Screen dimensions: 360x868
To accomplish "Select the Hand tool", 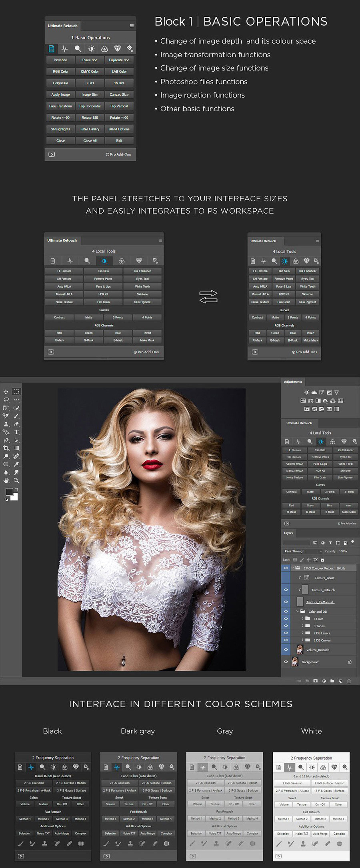I will 6,480.
